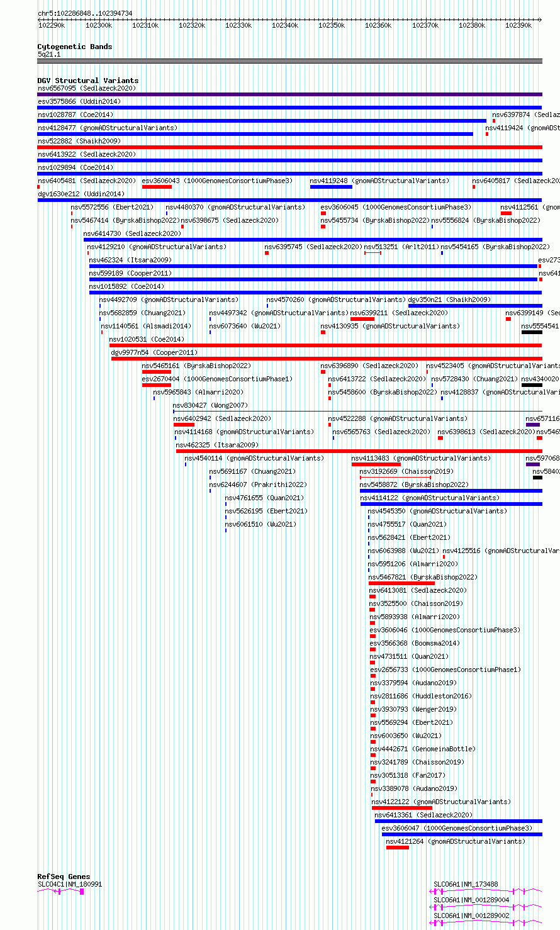Click variant label nsv462324 (Itsara2009)
This screenshot has height=930, width=560.
[x=130, y=261]
